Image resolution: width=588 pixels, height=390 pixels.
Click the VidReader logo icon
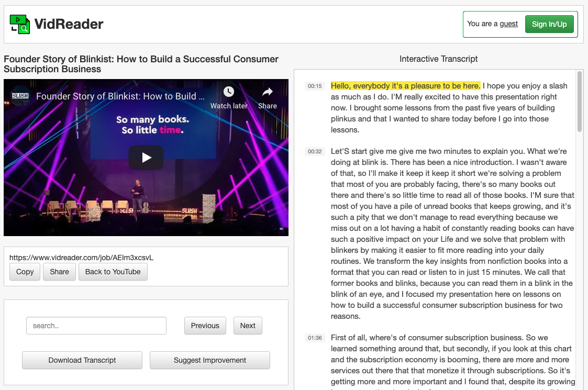click(19, 25)
